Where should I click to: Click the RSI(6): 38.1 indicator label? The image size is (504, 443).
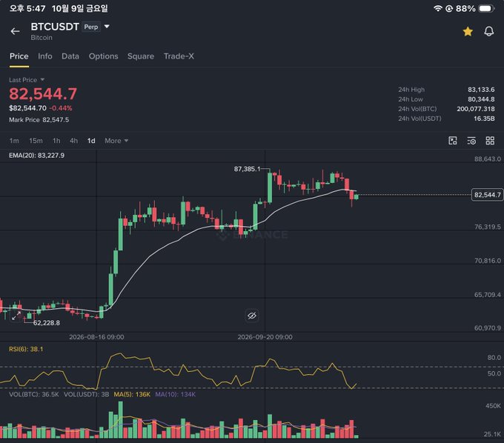coord(26,349)
